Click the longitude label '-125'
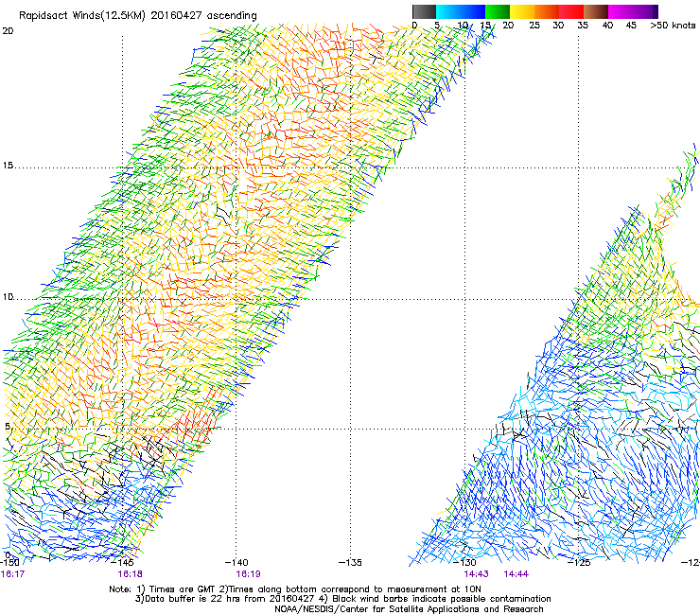 point(579,562)
